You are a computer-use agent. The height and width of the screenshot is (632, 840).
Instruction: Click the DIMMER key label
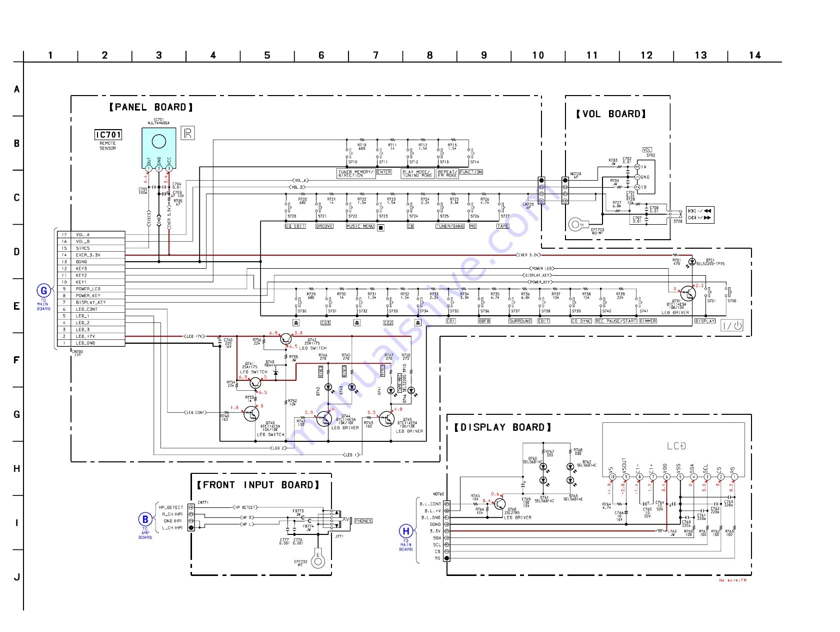click(648, 321)
